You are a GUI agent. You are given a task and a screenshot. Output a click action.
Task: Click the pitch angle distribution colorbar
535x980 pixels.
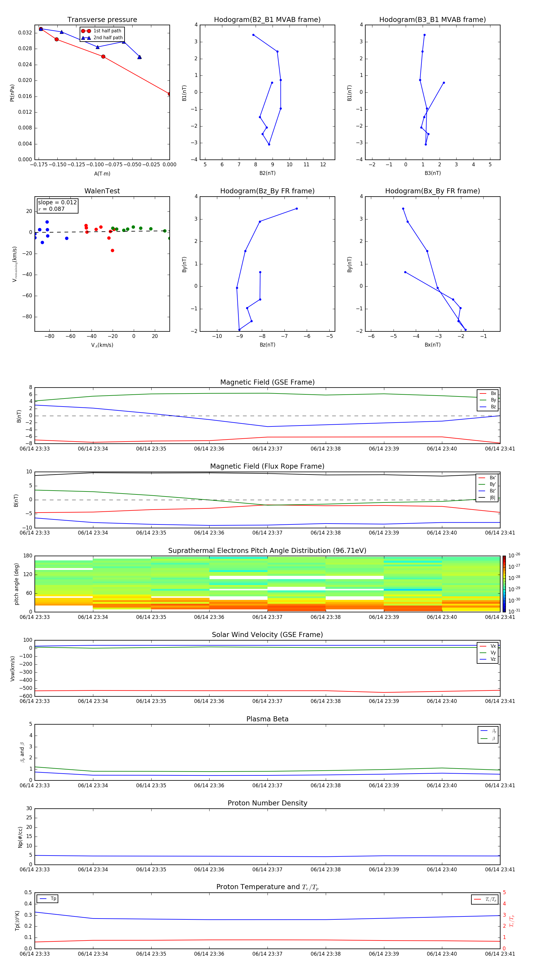[x=504, y=584]
